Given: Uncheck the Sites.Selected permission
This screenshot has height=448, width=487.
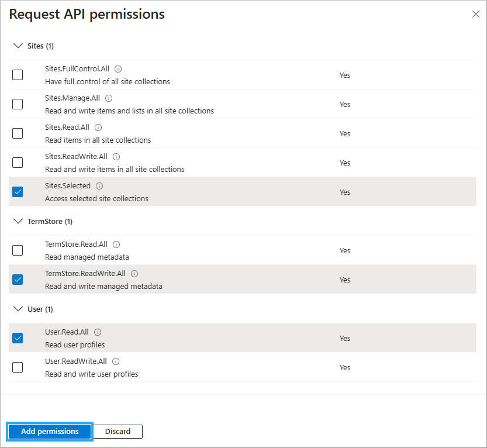Looking at the screenshot, I should 18,192.
